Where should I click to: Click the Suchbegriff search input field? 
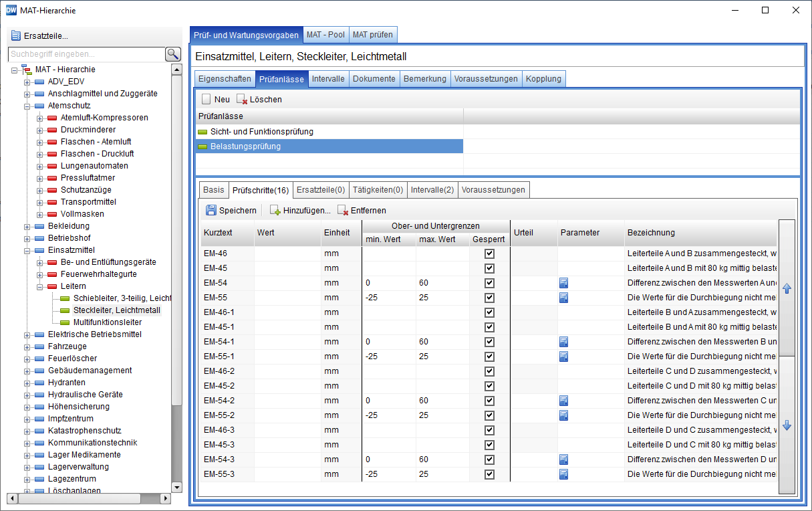(86, 54)
